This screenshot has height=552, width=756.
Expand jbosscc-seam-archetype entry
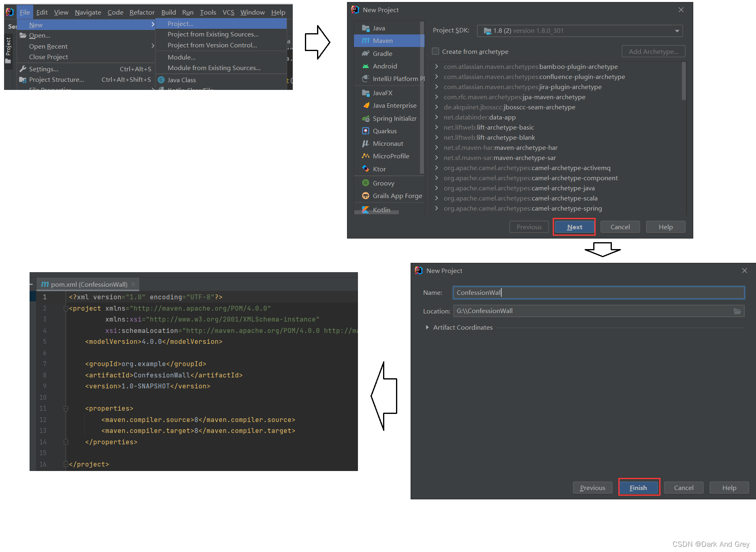pyautogui.click(x=437, y=107)
